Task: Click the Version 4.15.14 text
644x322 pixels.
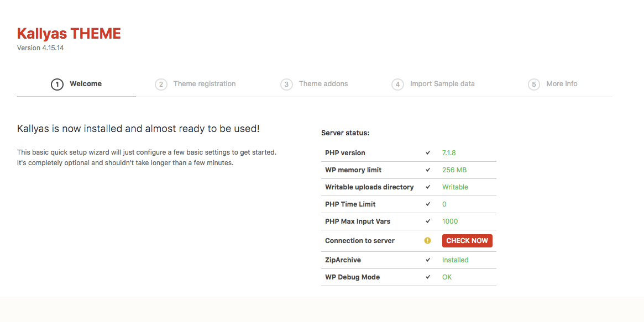Action: tap(40, 48)
